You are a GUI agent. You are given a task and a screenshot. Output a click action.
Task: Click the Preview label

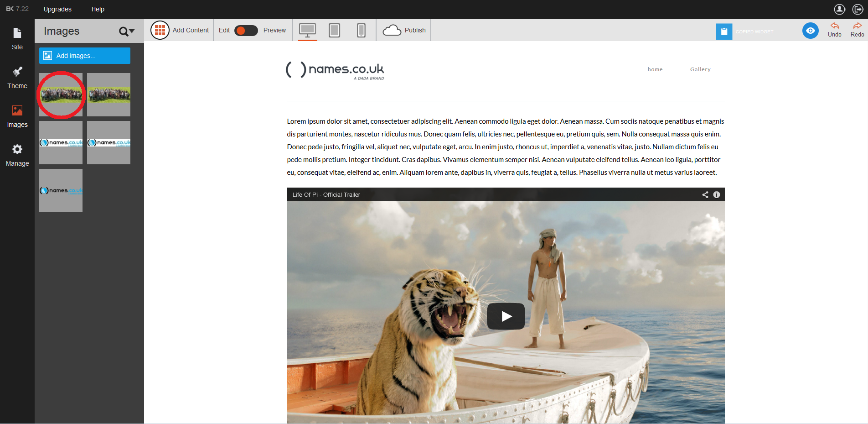coord(274,30)
